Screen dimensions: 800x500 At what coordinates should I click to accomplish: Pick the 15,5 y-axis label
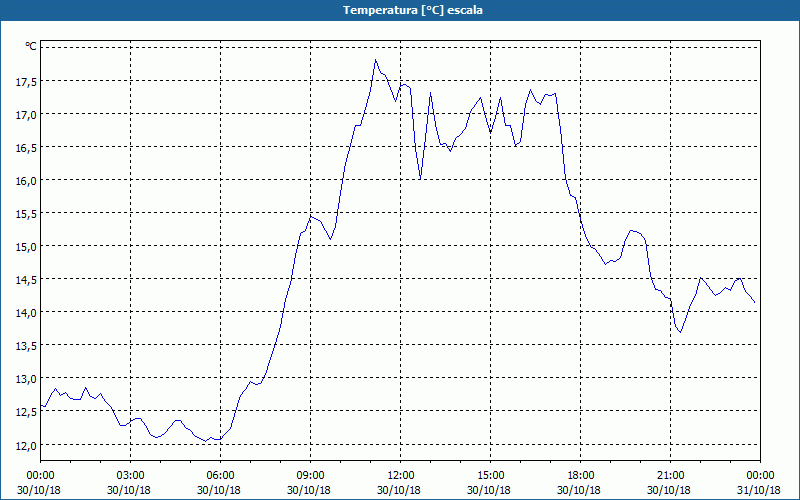click(26, 213)
